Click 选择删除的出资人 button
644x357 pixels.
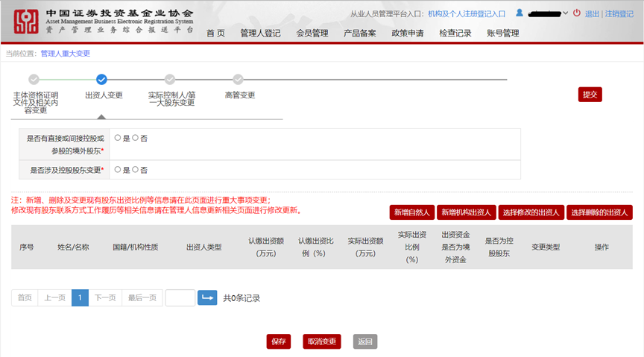tap(599, 212)
